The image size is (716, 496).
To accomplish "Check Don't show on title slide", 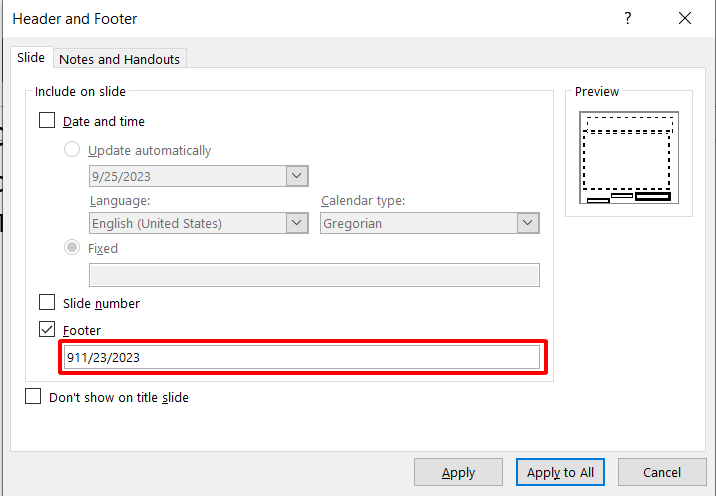I will tap(34, 397).
